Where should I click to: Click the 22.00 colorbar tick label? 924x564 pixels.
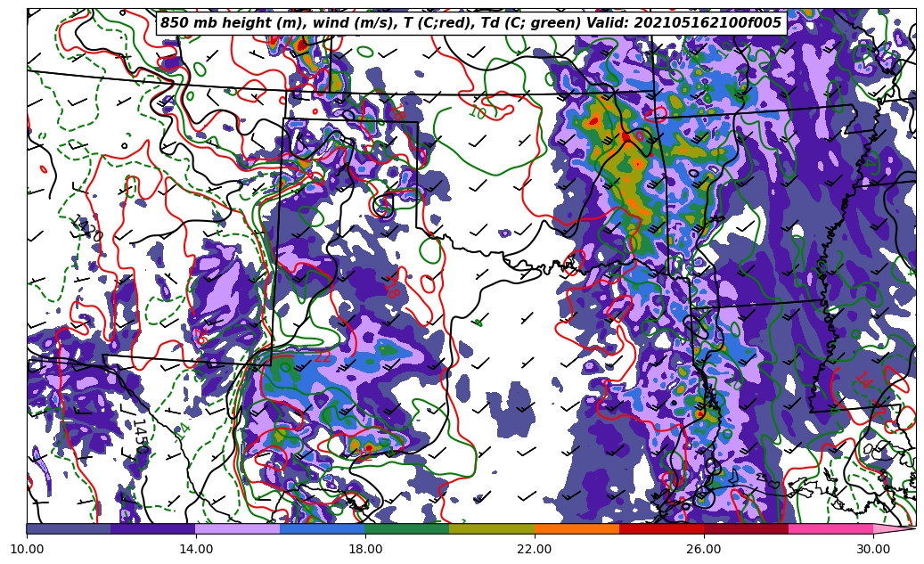point(535,549)
